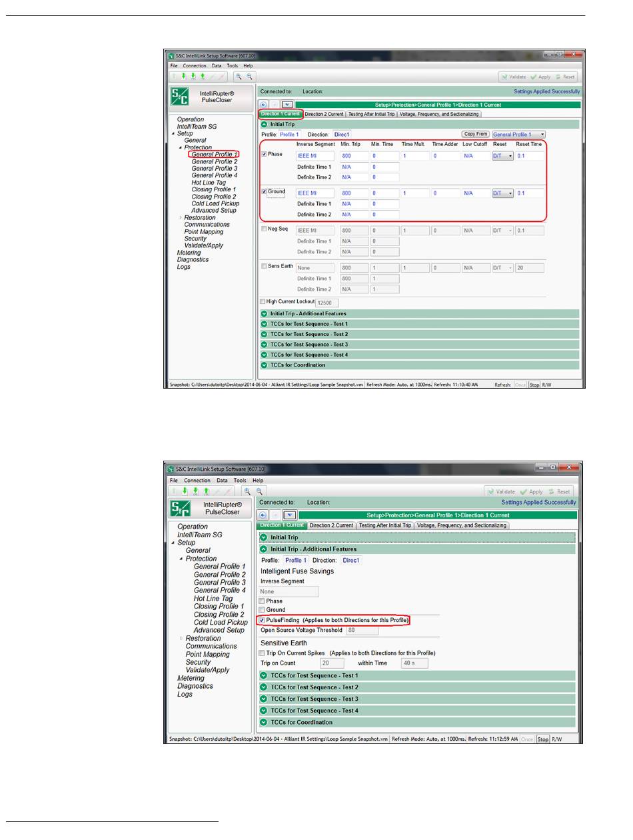Image resolution: width=633 pixels, height=840 pixels.
Task: Go back using the blue arrow in lower window
Action: pyautogui.click(x=263, y=515)
